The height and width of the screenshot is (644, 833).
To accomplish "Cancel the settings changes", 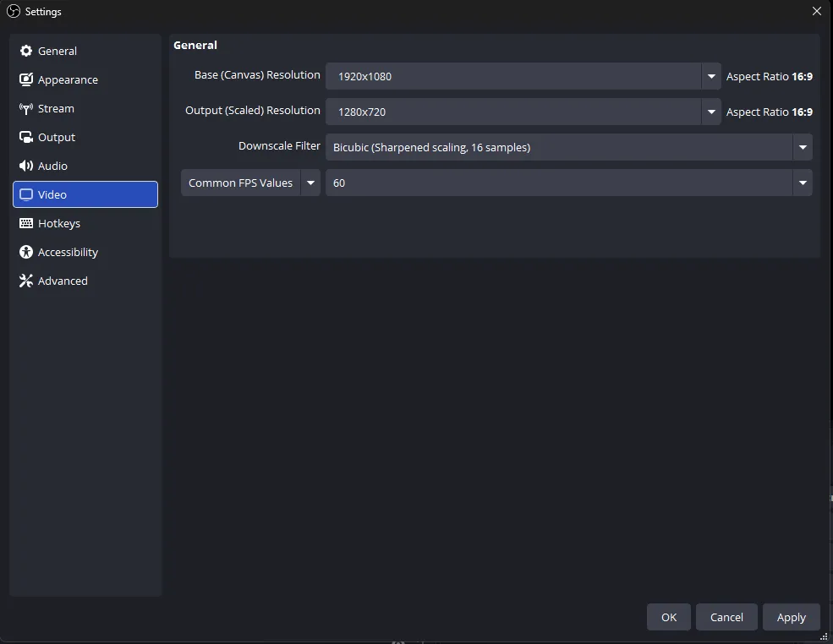I will pos(726,617).
